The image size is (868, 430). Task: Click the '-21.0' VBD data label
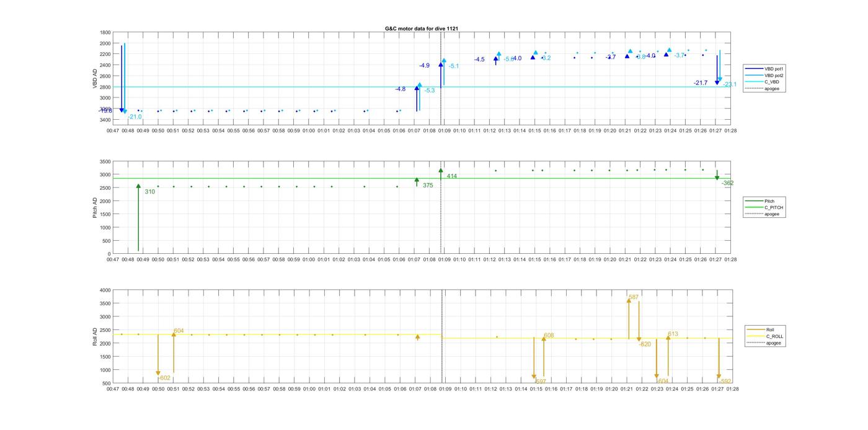(x=135, y=117)
